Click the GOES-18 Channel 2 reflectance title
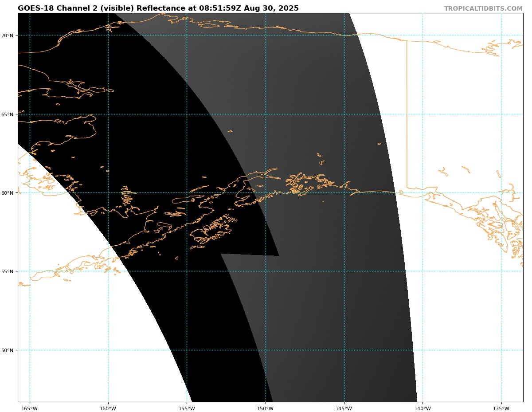 (x=158, y=8)
